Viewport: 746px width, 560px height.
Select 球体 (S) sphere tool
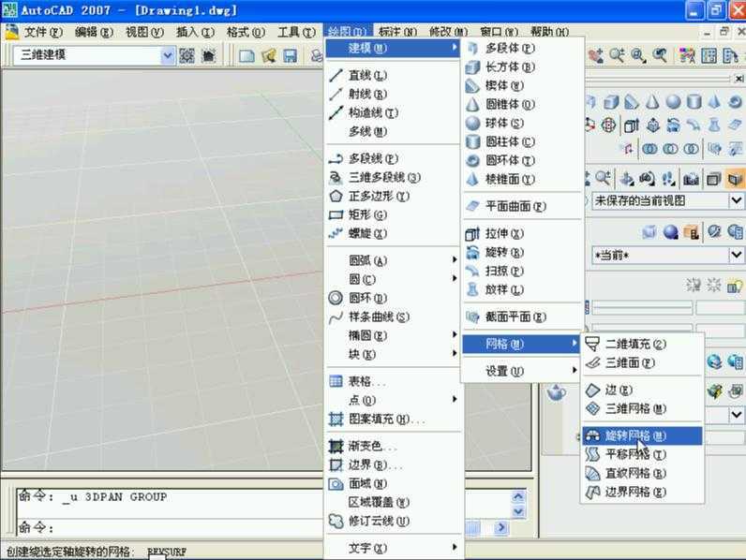pyautogui.click(x=521, y=123)
